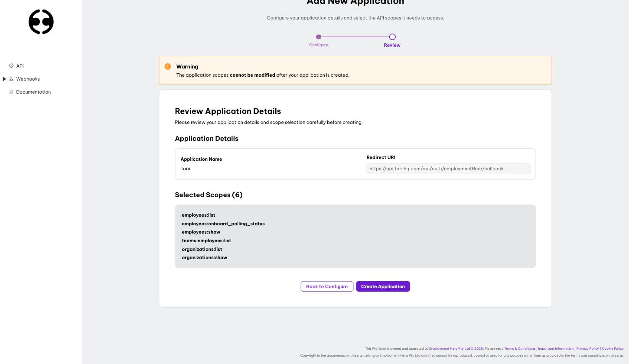Image resolution: width=629 pixels, height=364 pixels.
Task: Open Important Information link
Action: point(556,348)
